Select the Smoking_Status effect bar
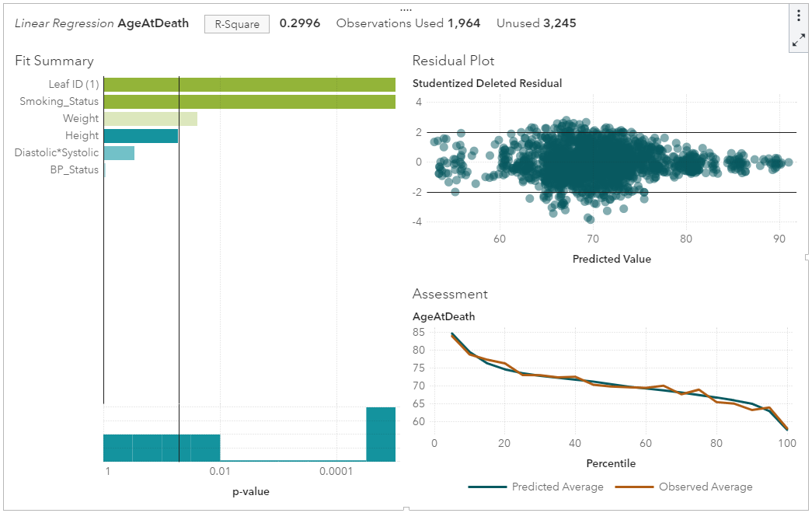This screenshot has width=812, height=513. coord(249,102)
